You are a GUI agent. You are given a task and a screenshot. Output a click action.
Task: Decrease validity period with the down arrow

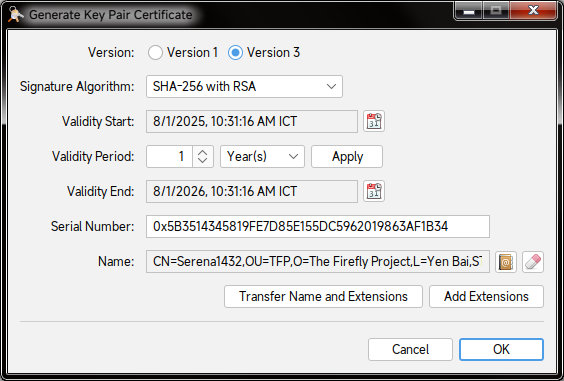[x=203, y=161]
